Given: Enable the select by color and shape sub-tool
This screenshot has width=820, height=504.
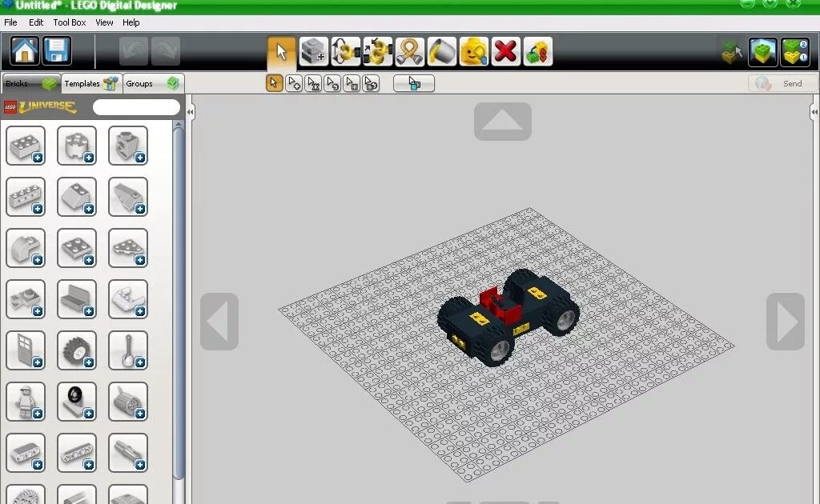Looking at the screenshot, I should (372, 83).
